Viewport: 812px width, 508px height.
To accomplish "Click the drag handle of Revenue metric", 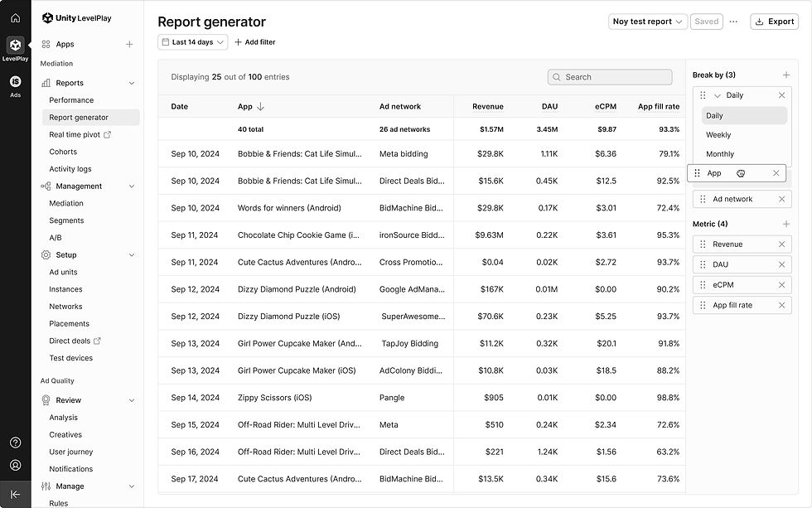I will [x=703, y=244].
